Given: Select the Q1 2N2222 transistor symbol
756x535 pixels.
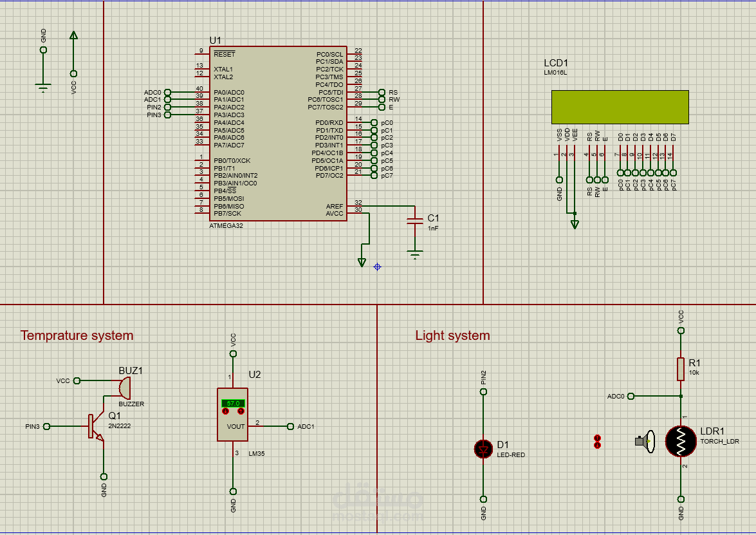Looking at the screenshot, I should (x=95, y=426).
